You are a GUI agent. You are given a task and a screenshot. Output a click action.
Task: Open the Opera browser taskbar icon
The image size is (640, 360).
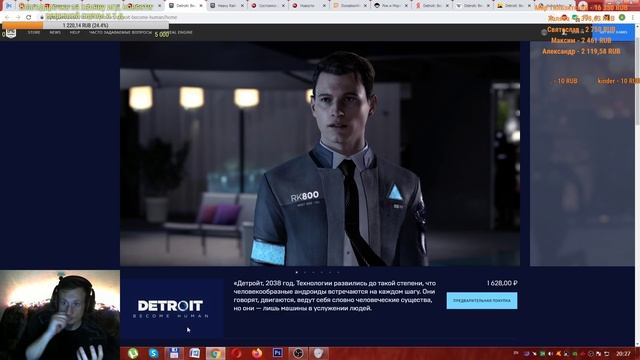coord(236,353)
